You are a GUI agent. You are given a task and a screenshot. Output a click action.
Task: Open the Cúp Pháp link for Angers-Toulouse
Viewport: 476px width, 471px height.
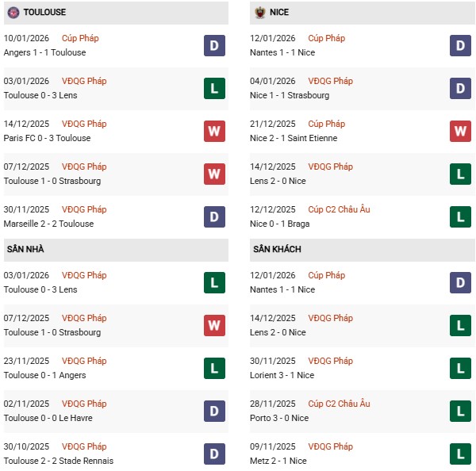[82, 38]
